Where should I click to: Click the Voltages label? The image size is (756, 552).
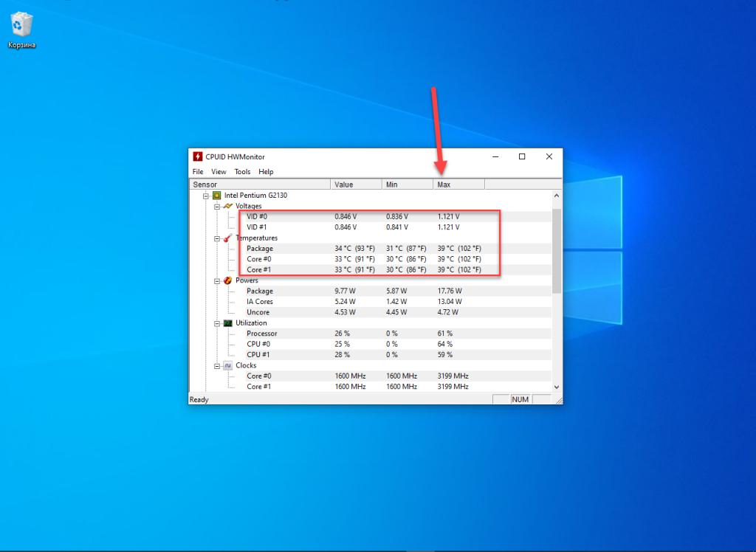(x=248, y=206)
